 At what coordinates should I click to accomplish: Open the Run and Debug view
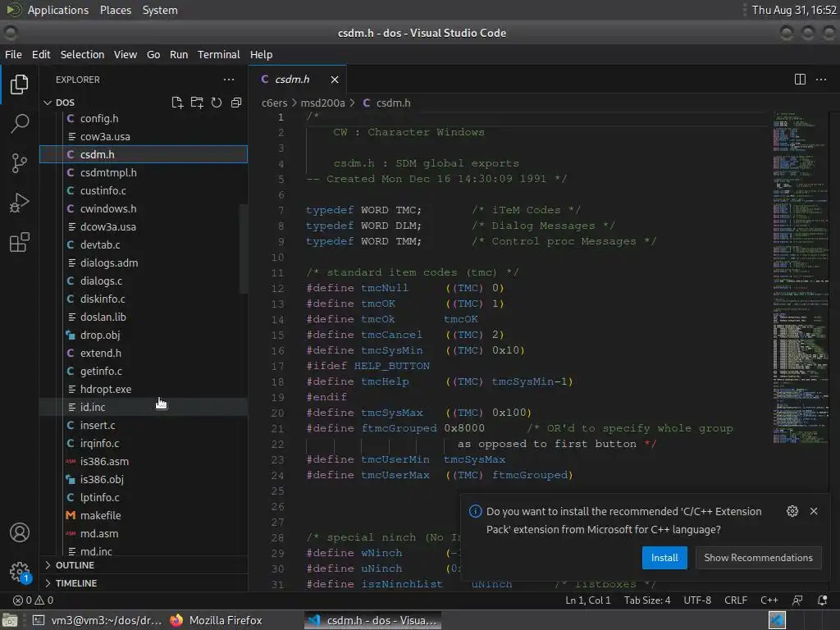(20, 203)
